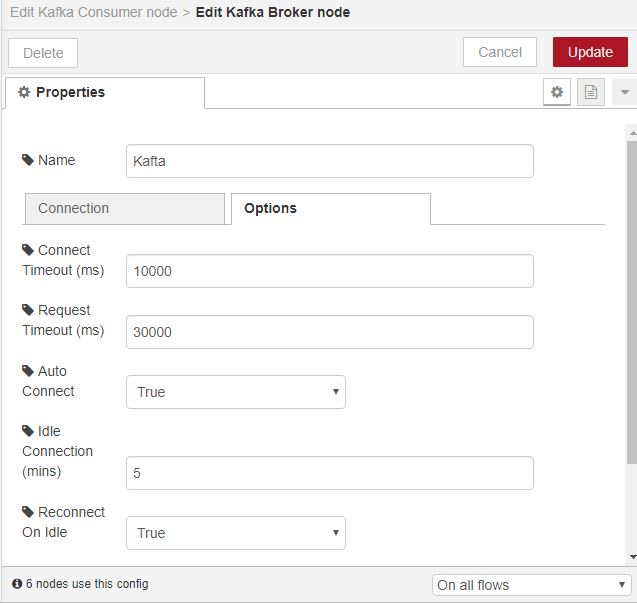Go back to Edit Kafka Consumer node breadcrumb
Screen dimensions: 637x603
(93, 12)
